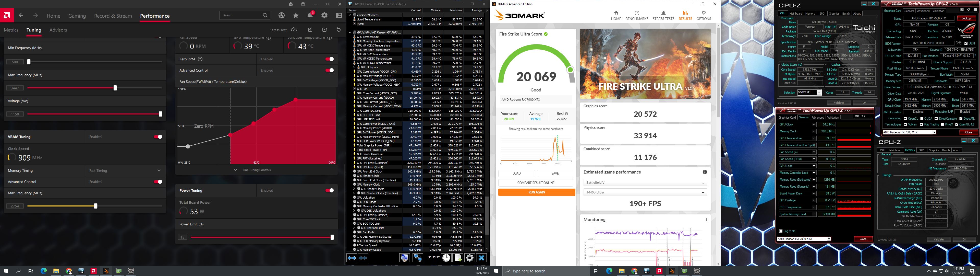The height and width of the screenshot is (276, 980).
Task: Adjust GPU Max Frequency slider handle at 3447
Action: tap(115, 88)
